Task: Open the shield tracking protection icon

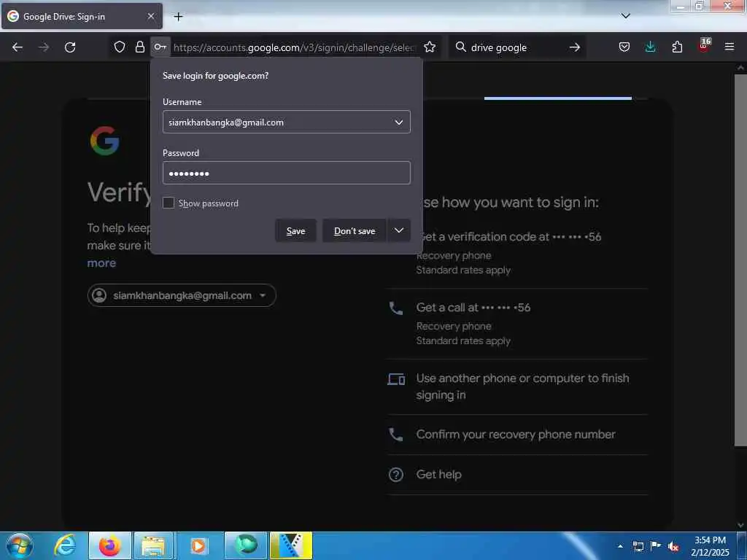Action: [x=120, y=47]
